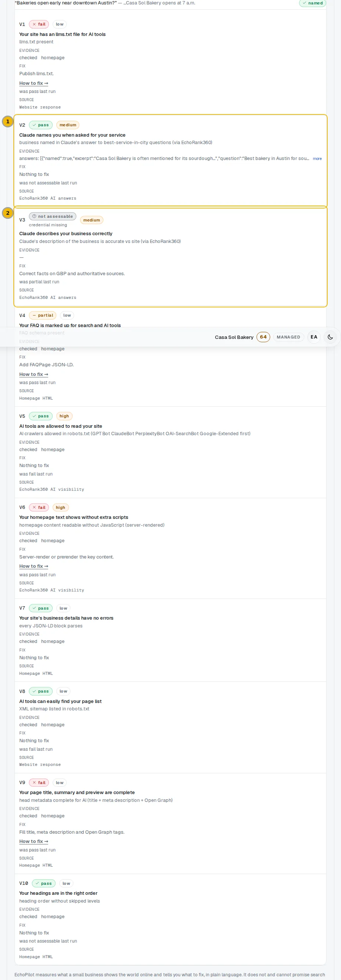Viewport: 341px width, 980px height.
Task: Click the Casa Sol Bakery name in header
Action: pyautogui.click(x=234, y=337)
